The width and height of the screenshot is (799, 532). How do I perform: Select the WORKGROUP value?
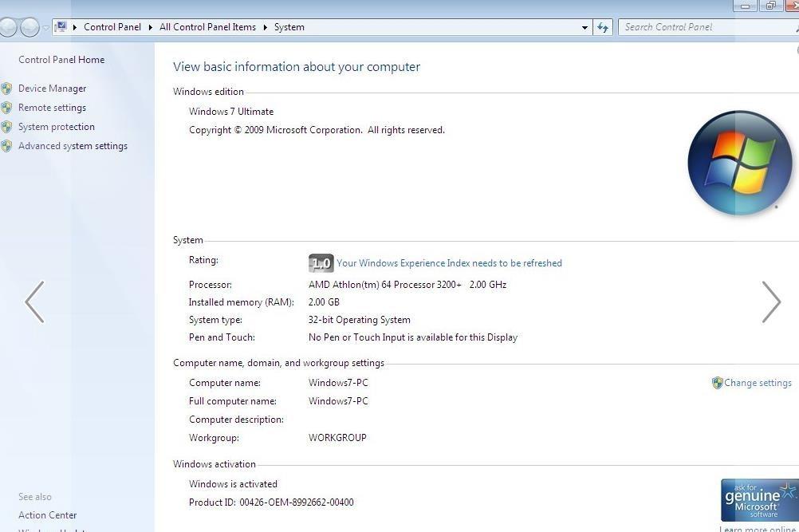click(x=337, y=438)
